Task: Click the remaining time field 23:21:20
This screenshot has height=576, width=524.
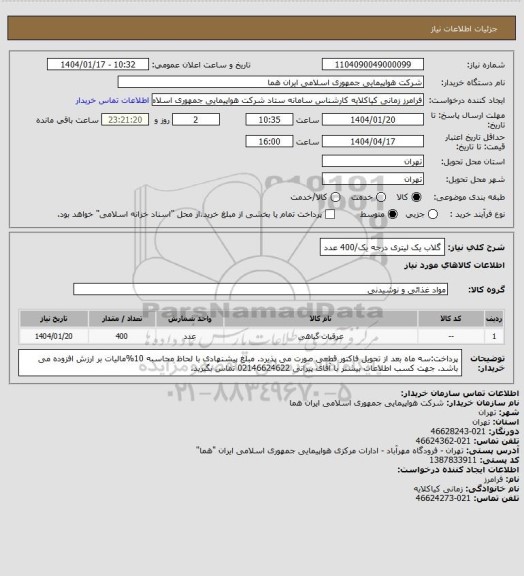Action: coord(125,120)
